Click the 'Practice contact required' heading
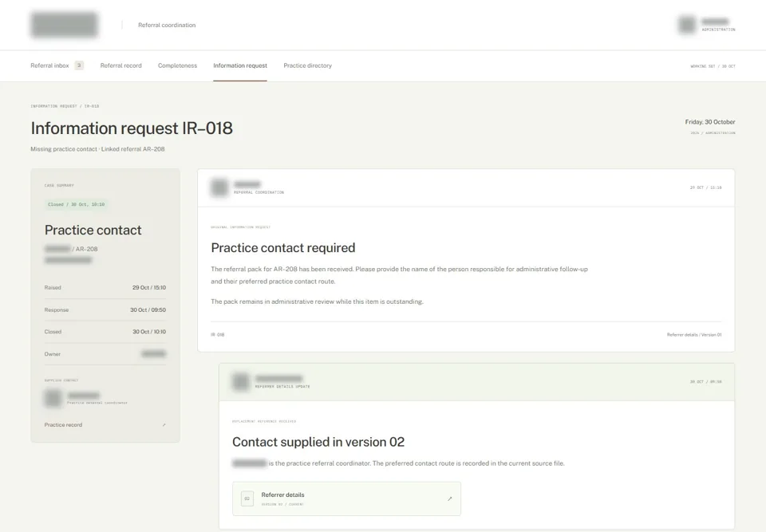 (282, 248)
